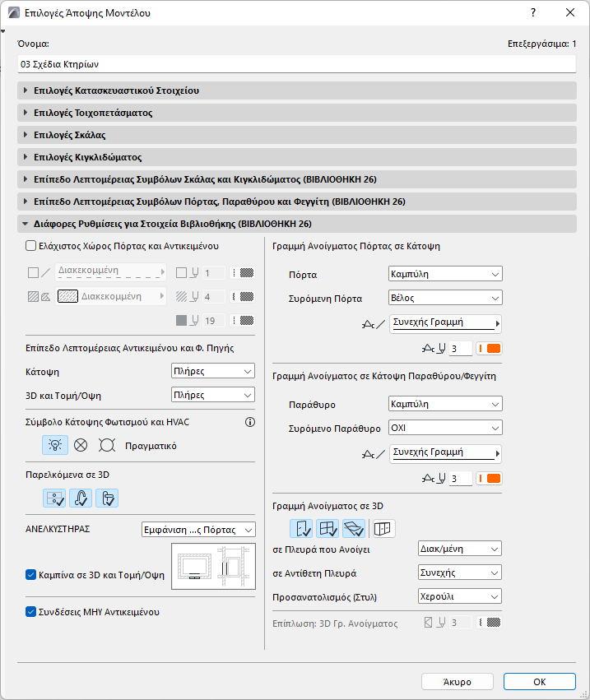Toggle the faucet accessory icon in 3D
Screen dimensions: 590x700
click(81, 498)
